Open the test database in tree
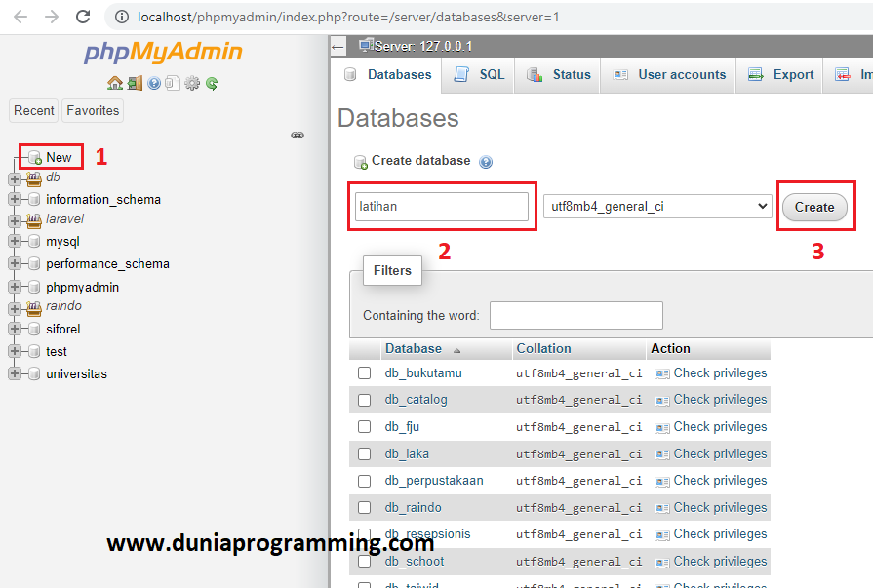This screenshot has width=873, height=588. (x=57, y=351)
